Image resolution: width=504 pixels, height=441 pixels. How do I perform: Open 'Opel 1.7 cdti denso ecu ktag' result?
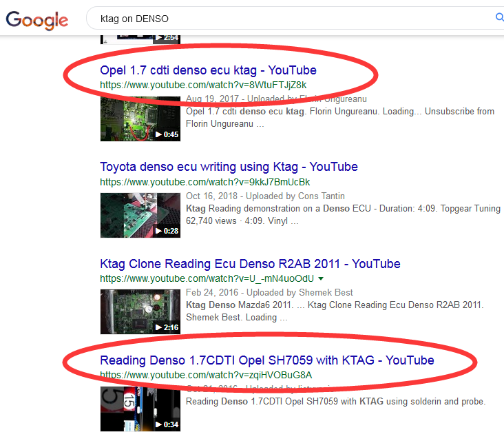coord(208,70)
